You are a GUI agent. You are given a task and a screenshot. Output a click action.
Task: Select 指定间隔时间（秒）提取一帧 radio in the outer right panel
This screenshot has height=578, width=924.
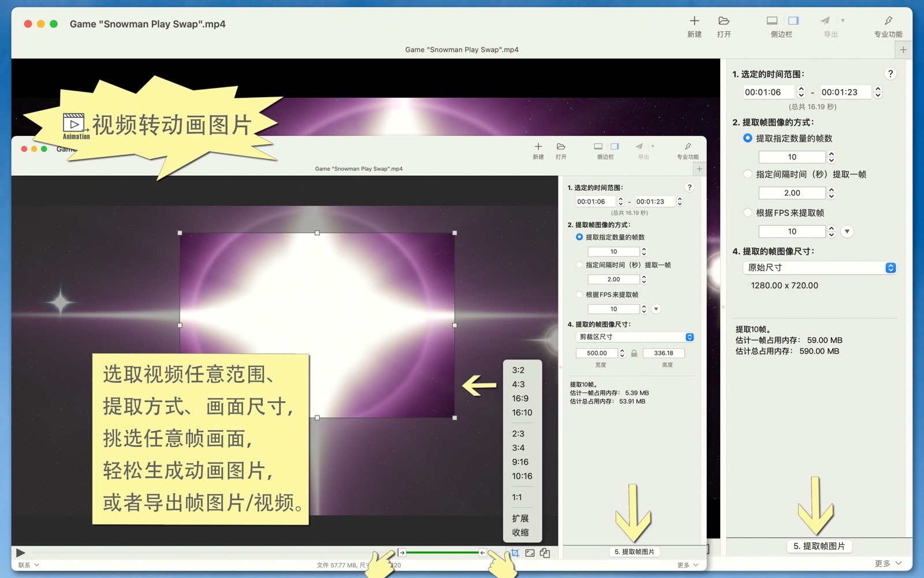tap(748, 174)
